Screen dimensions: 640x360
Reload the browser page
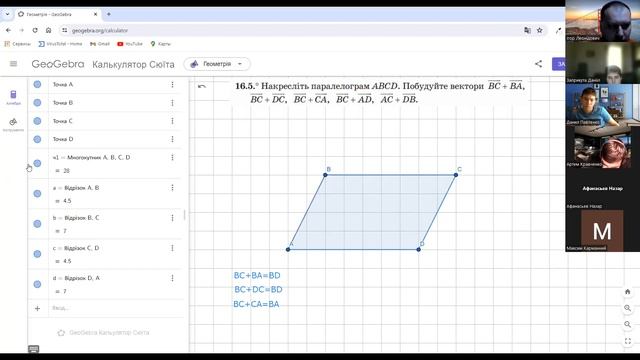coord(35,30)
